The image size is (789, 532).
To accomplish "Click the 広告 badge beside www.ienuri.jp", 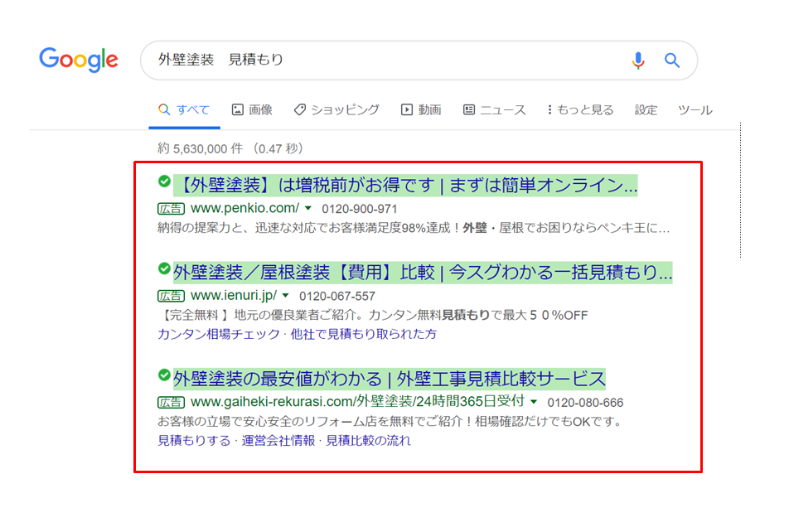I will (x=171, y=296).
